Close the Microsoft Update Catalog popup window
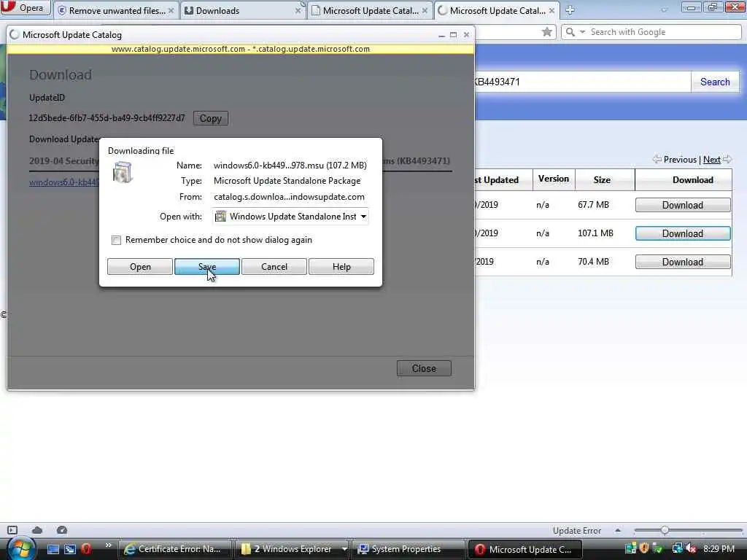The height and width of the screenshot is (560, 747). tap(466, 35)
